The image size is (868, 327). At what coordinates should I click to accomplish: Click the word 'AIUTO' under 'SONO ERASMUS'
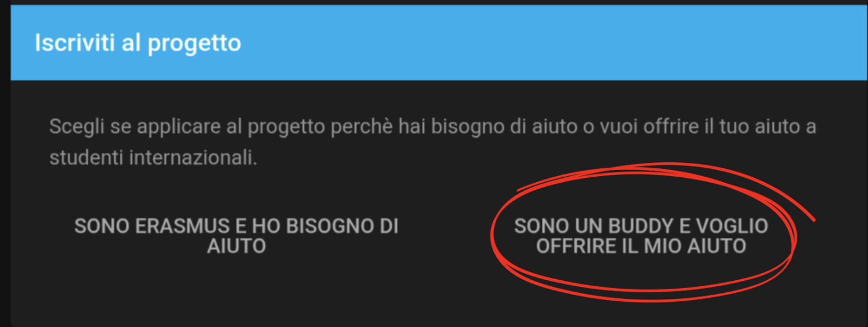236,246
